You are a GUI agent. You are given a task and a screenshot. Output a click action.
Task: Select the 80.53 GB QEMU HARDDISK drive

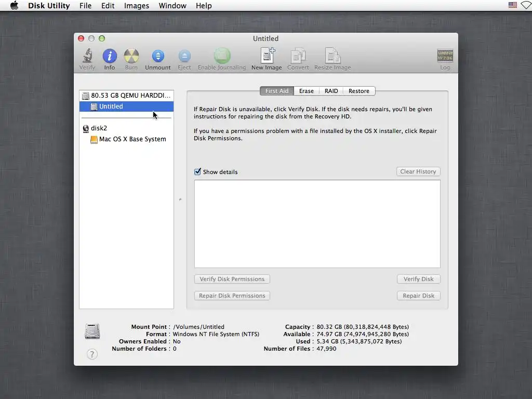127,96
